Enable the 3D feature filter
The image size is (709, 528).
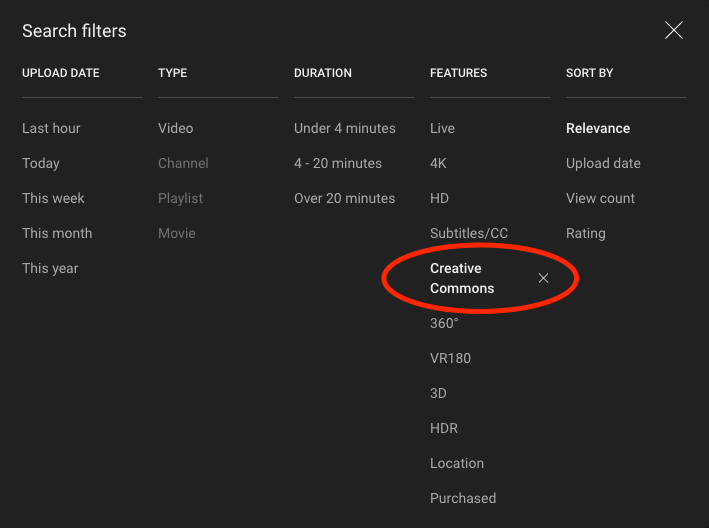[x=438, y=393]
